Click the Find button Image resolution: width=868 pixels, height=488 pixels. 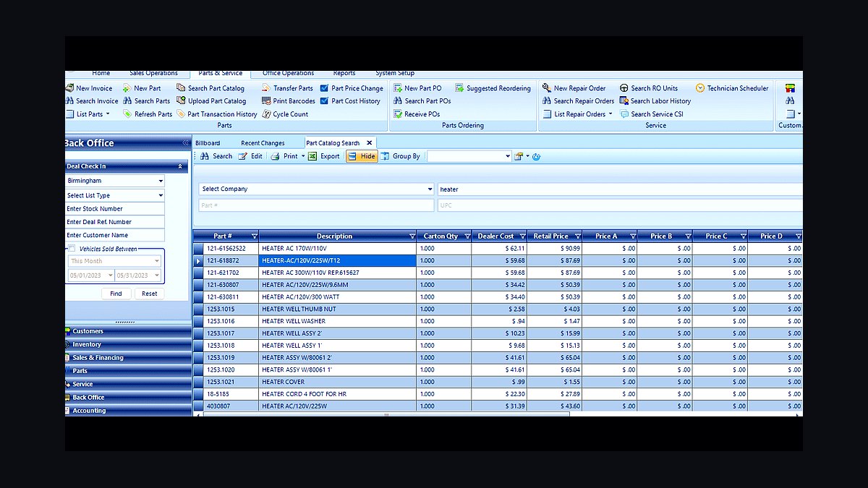pyautogui.click(x=116, y=294)
